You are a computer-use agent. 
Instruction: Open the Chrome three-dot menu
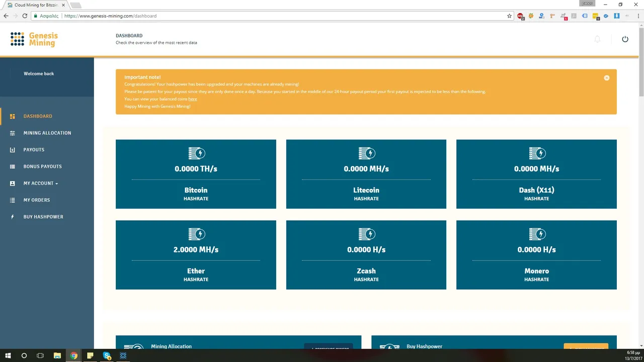pos(637,16)
